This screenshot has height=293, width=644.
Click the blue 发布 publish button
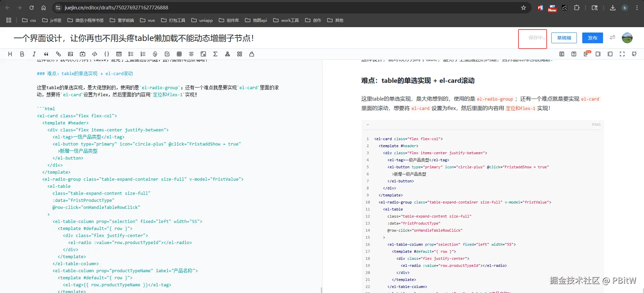(x=592, y=38)
